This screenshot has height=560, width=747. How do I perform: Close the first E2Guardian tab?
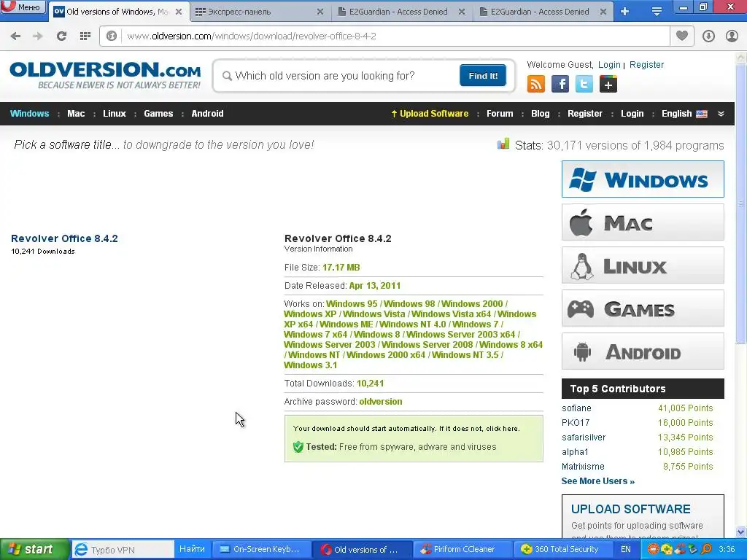pos(462,12)
